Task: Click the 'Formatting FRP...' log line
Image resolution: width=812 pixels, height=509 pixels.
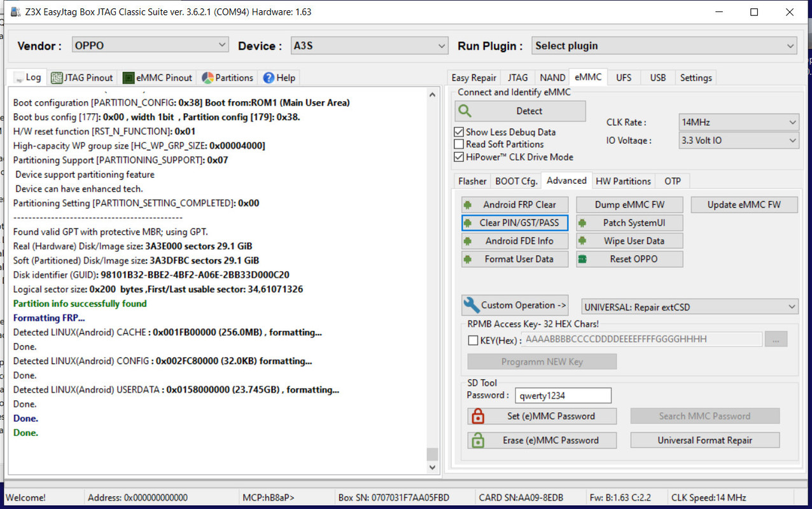Action: [x=49, y=317]
